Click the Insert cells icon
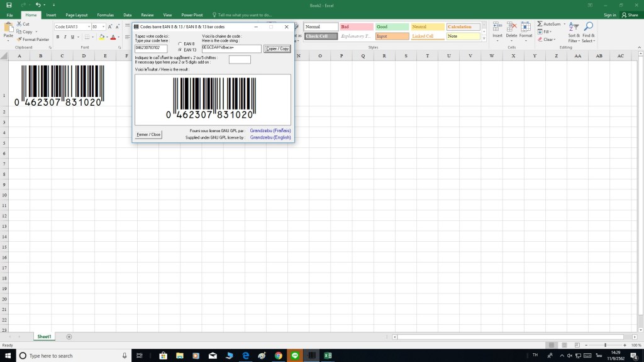The width and height of the screenshot is (644, 362). 497,28
